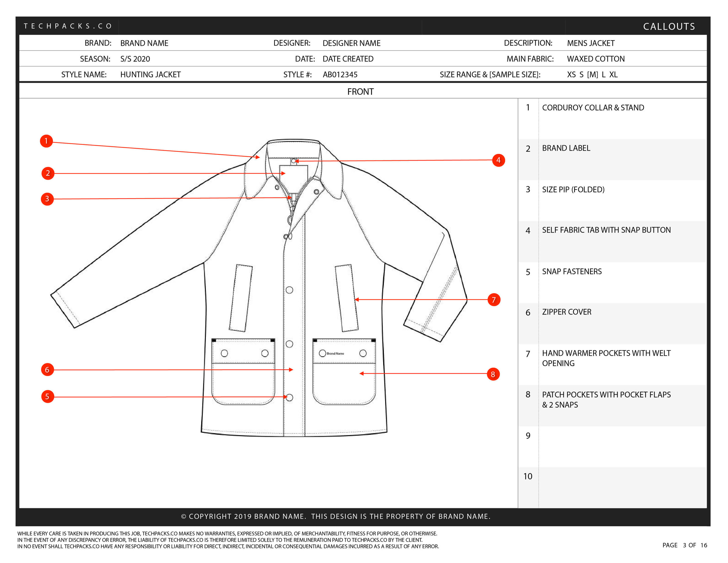The width and height of the screenshot is (728, 563).
Task: Click the WAXED COTTON main fabric value
Action: point(596,59)
